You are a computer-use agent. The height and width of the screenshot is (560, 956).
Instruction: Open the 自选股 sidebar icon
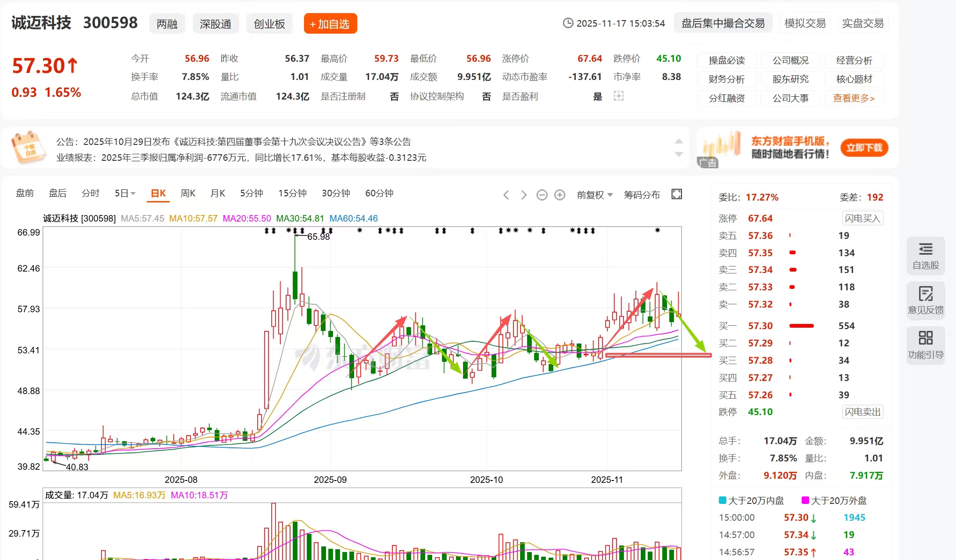pos(925,255)
